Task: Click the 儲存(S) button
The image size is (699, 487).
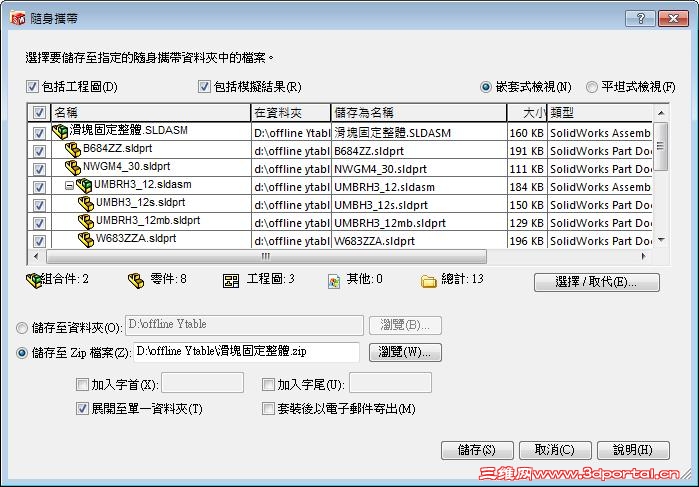Action: click(477, 450)
